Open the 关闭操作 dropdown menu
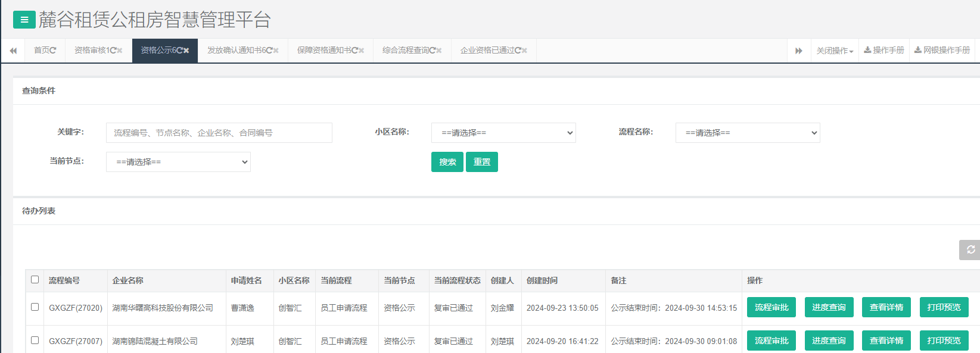 835,51
